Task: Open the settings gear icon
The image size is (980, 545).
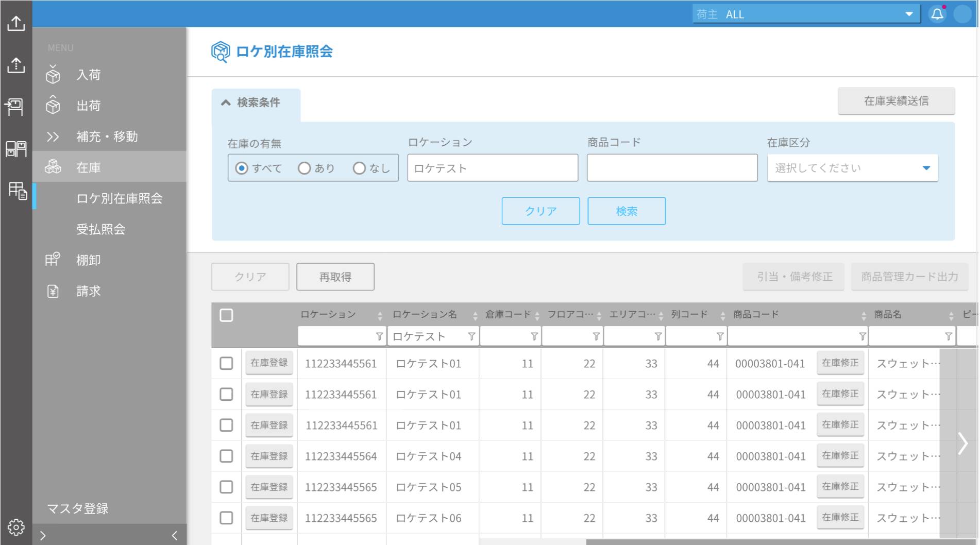Action: point(16,527)
